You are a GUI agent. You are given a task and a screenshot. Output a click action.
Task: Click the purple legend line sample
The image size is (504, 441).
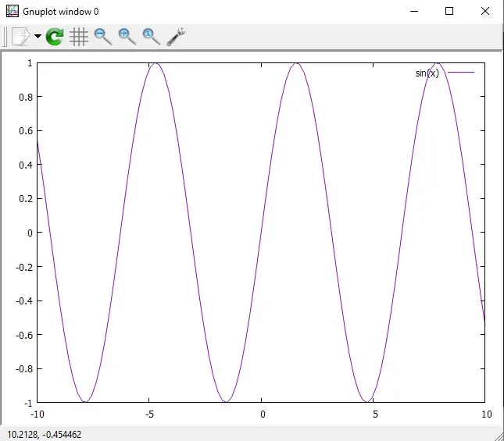point(461,73)
